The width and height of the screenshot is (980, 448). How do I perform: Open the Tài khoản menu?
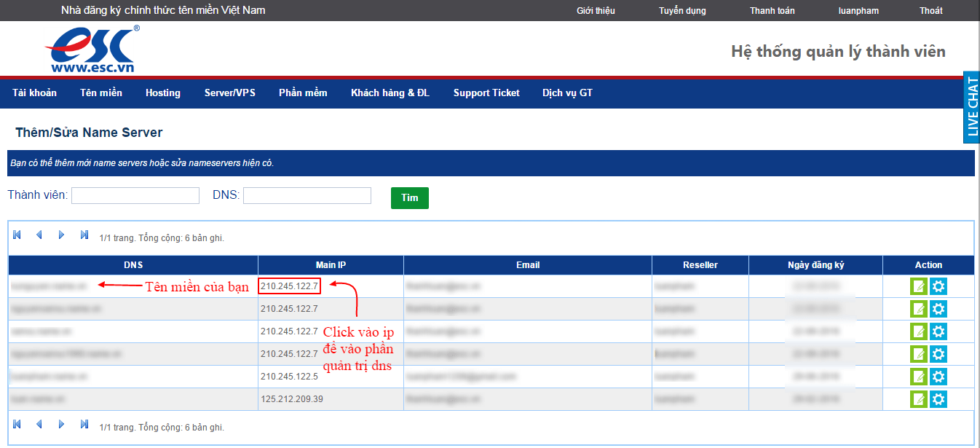(x=35, y=93)
